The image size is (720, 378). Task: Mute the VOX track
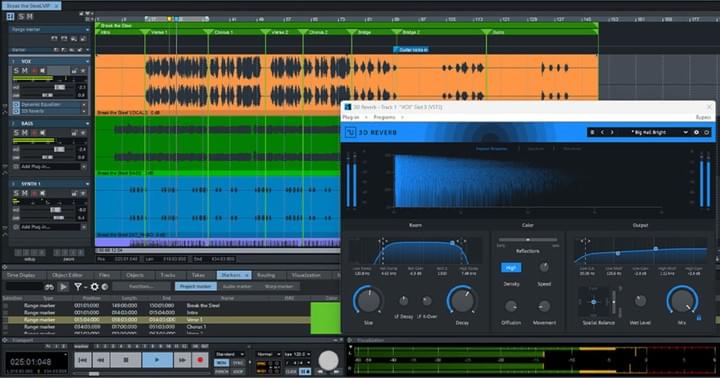(25, 70)
